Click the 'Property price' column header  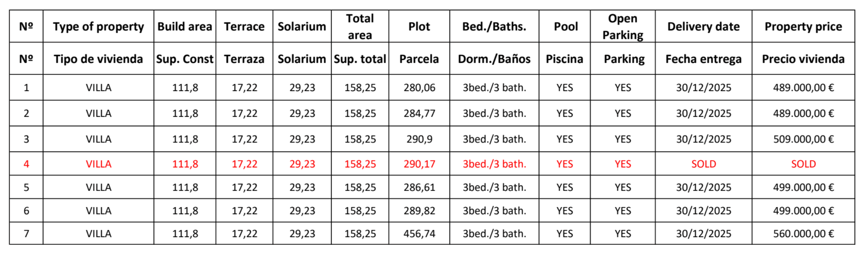pos(803,26)
